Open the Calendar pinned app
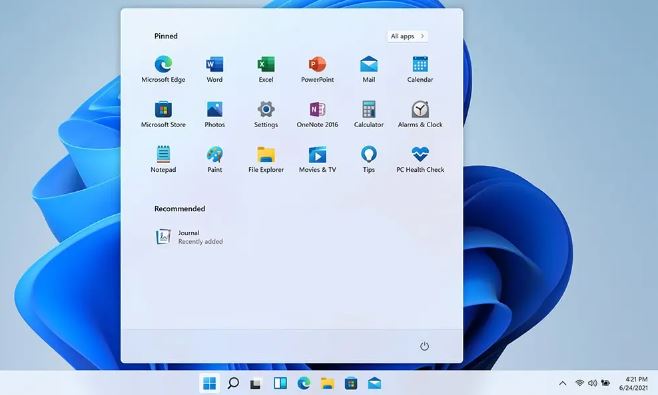658x395 pixels. click(420, 70)
